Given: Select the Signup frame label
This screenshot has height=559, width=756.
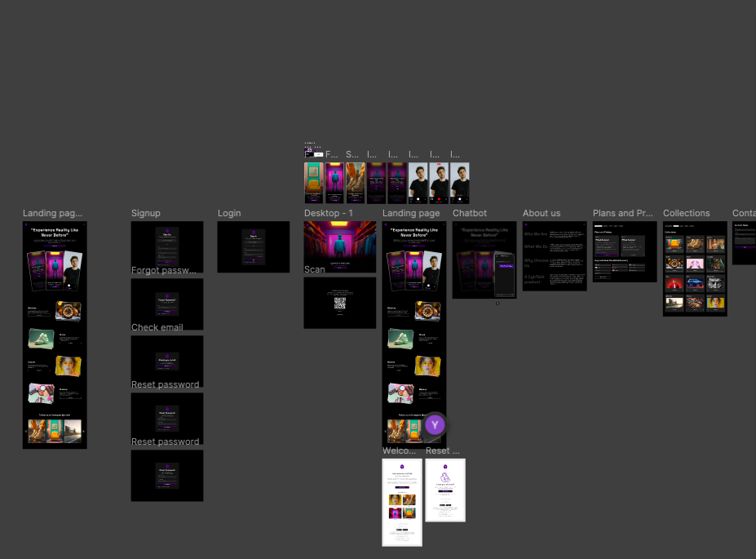Looking at the screenshot, I should 146,213.
